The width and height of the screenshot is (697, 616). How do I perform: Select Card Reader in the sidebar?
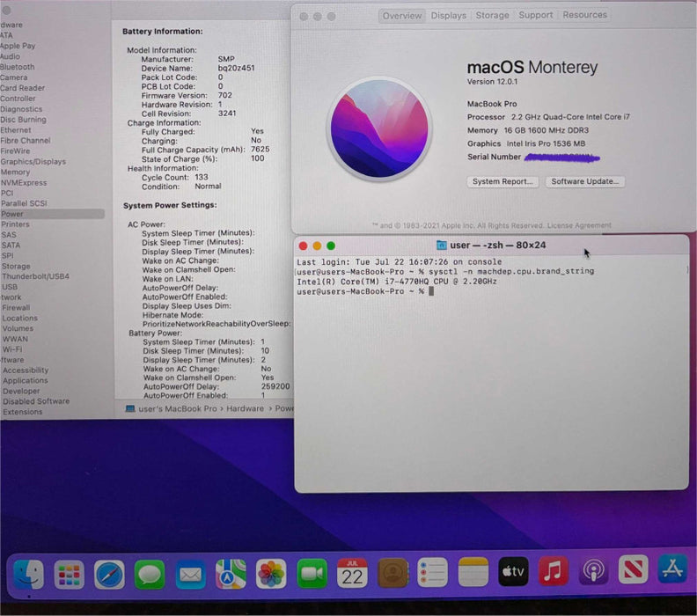(22, 88)
